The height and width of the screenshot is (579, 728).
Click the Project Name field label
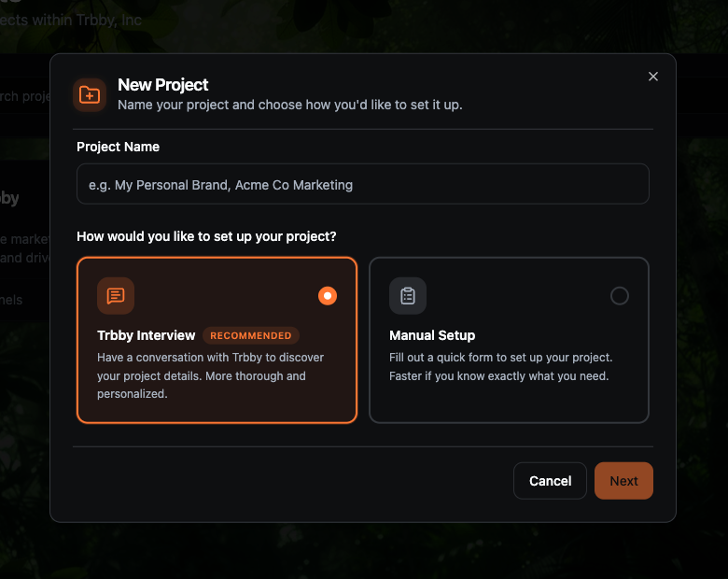tap(119, 147)
